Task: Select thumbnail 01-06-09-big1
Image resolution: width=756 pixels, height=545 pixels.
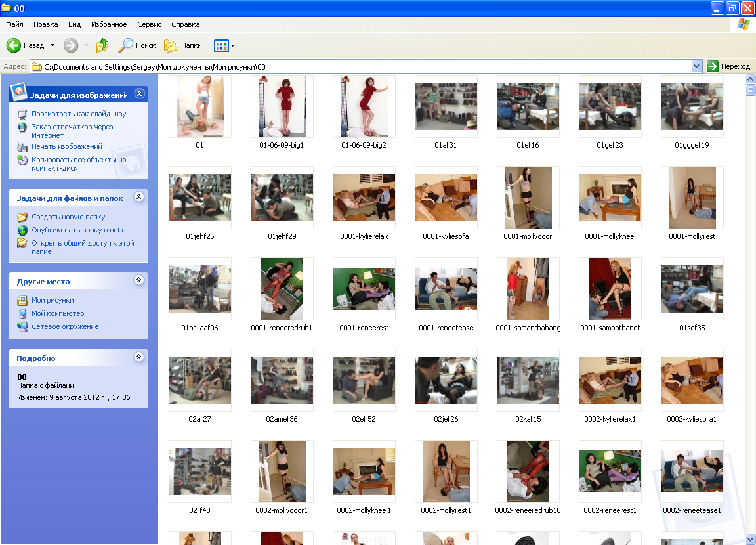Action: [x=282, y=106]
